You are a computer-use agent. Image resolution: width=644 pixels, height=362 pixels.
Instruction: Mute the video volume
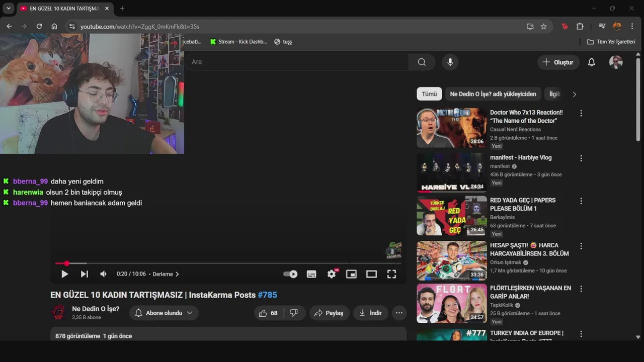pos(103,274)
